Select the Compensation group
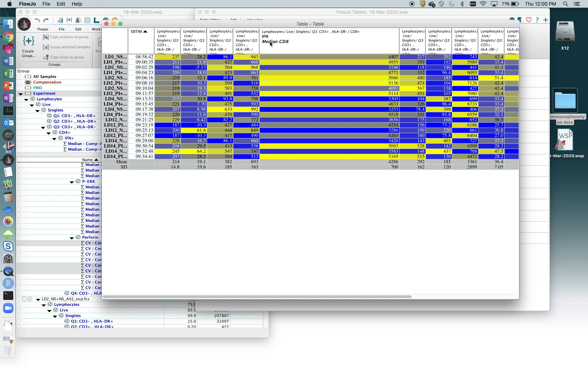588x367 pixels. coord(47,82)
